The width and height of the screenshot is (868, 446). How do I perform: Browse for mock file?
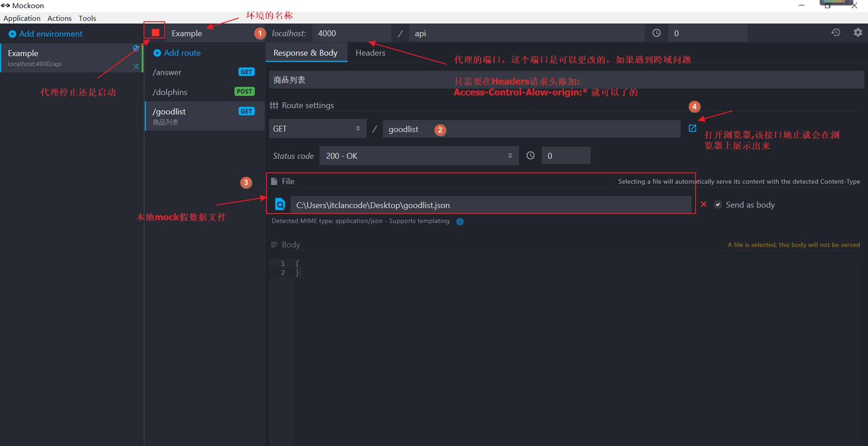280,205
